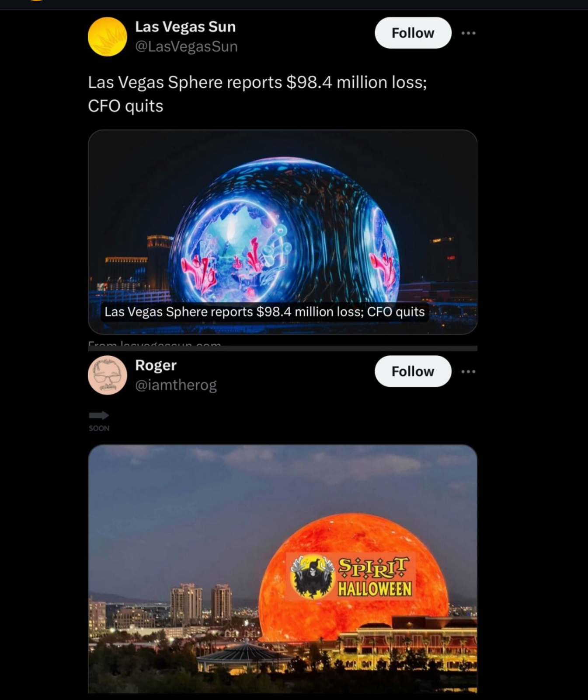The height and width of the screenshot is (700, 588).
Task: Follow the Las Vegas Sun account
Action: point(413,33)
